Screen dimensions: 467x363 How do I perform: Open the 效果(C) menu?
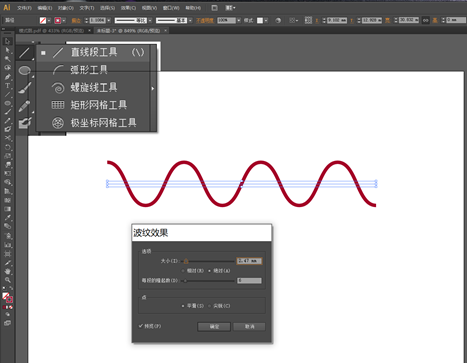[128, 8]
